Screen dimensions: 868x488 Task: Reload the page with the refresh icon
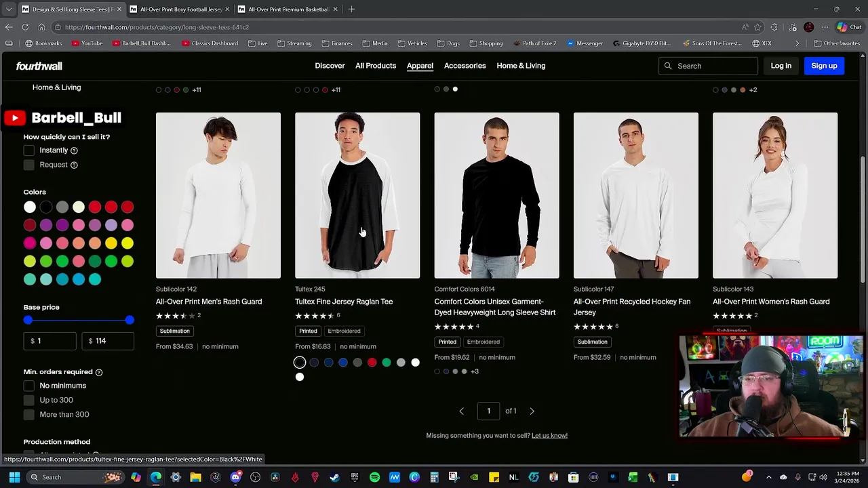25,27
